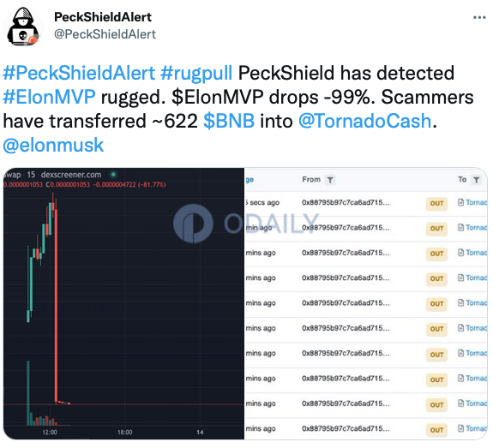Click the PeckShieldAlert display name
Viewport: 493px width, 448px height.
(x=103, y=17)
